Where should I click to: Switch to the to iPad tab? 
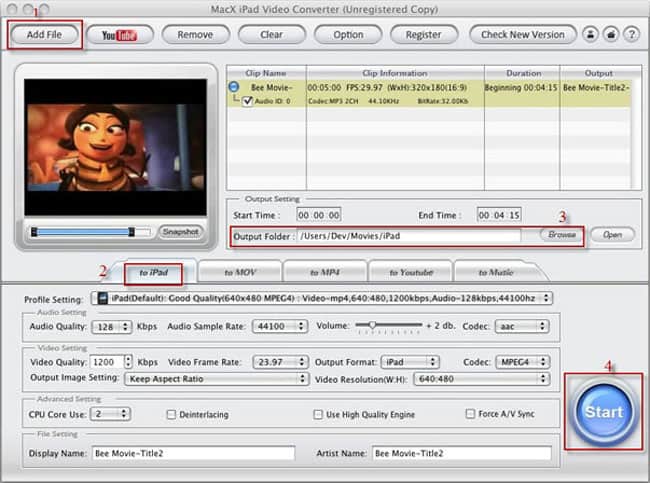coord(154,272)
